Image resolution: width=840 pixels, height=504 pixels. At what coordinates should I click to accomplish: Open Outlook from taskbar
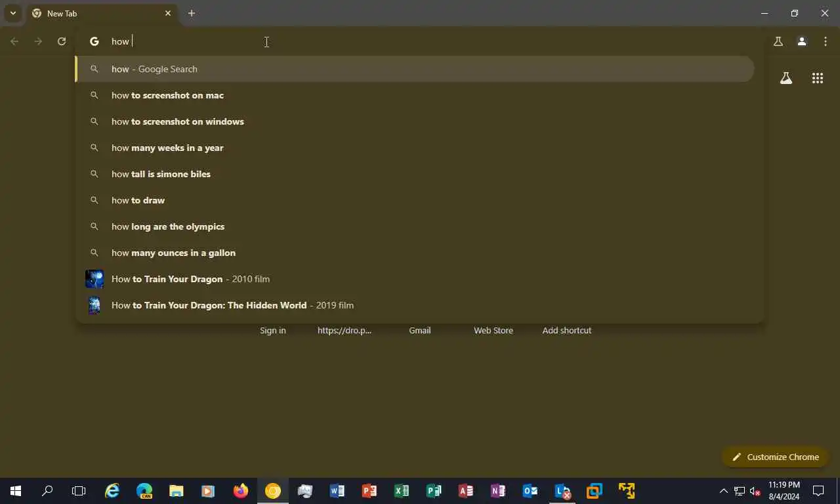(x=530, y=491)
